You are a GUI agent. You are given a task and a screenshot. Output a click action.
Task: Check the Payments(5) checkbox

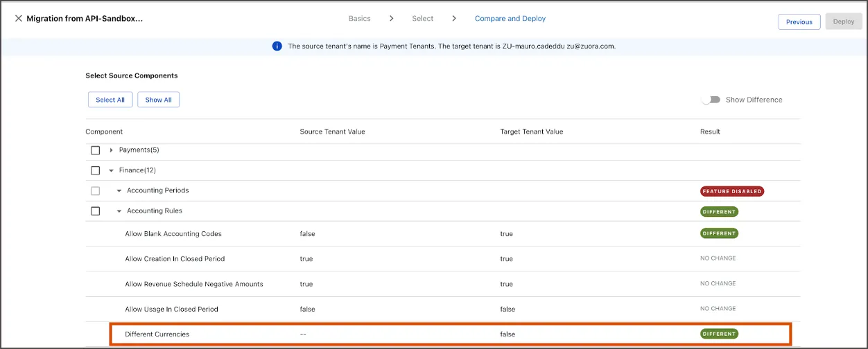coord(96,150)
